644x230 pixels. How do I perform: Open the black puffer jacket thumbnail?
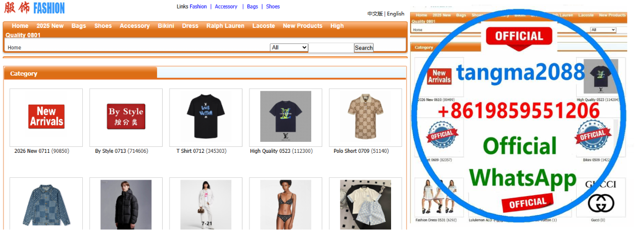click(126, 205)
